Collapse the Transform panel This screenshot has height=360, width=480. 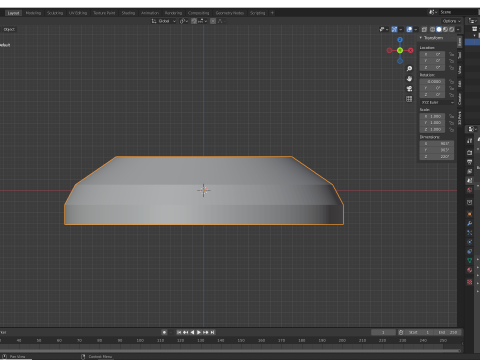(x=432, y=38)
